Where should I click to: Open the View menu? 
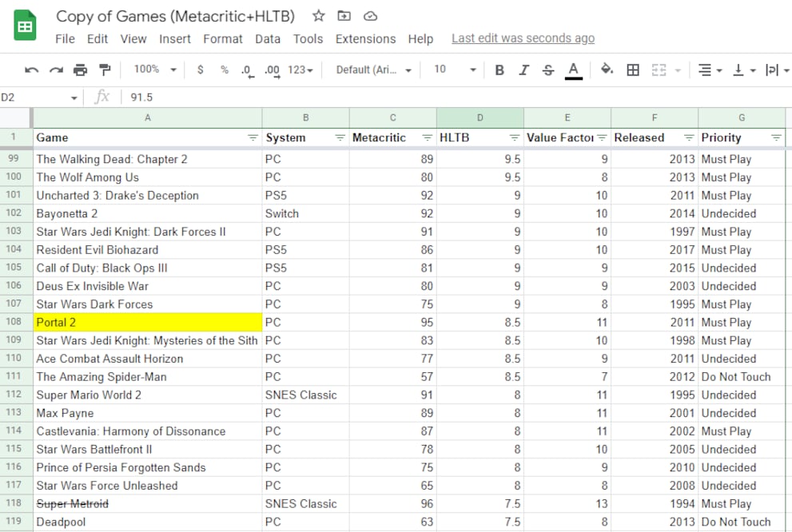(x=133, y=39)
